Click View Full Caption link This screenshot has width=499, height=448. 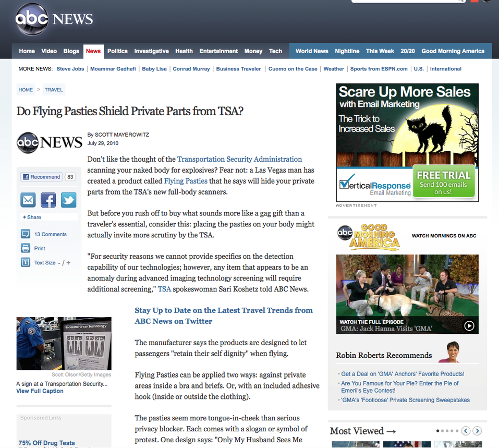pos(40,391)
